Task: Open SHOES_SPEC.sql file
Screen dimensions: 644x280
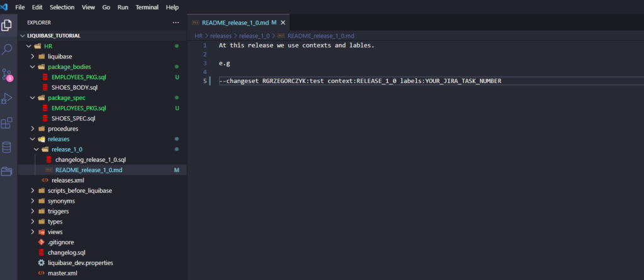Action: coord(102,118)
